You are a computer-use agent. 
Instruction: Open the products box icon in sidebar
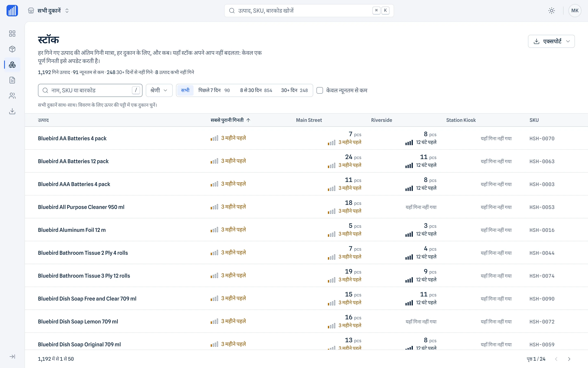click(12, 49)
